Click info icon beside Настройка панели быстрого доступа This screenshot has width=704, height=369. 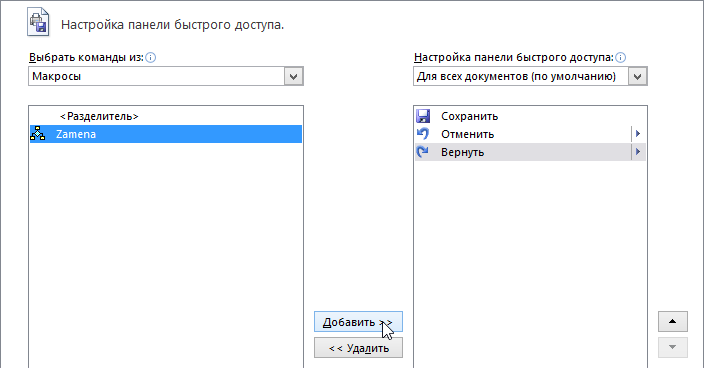pos(620,57)
